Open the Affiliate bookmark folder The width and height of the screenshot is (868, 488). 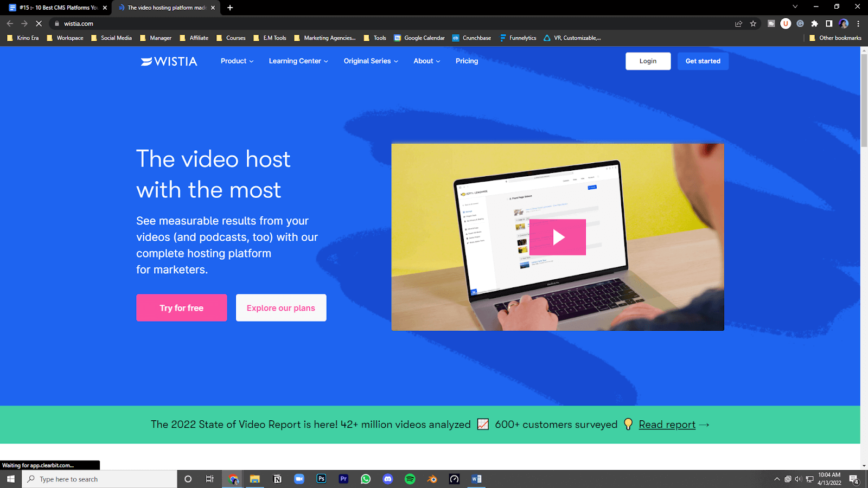194,38
